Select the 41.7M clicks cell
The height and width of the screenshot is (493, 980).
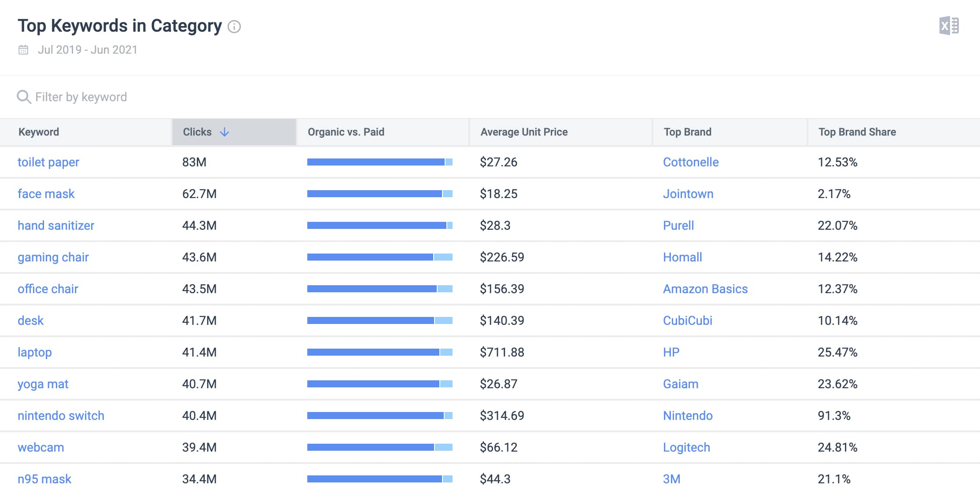click(199, 320)
